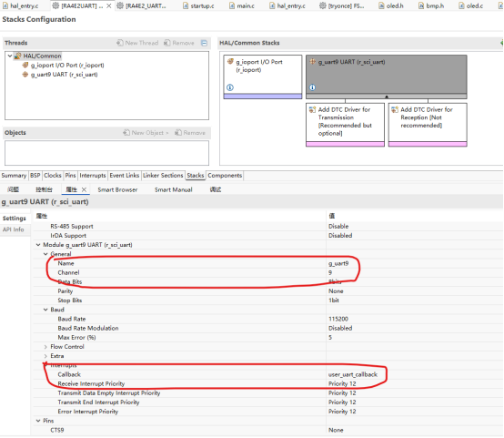Click the info icon on the g_ioport block
This screenshot has width=504, height=438.
point(230,87)
